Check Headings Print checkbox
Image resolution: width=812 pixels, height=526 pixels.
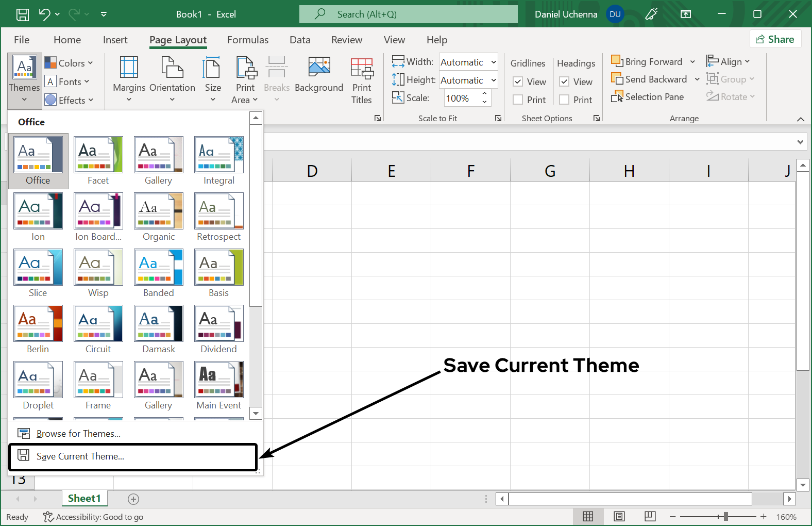(565, 100)
